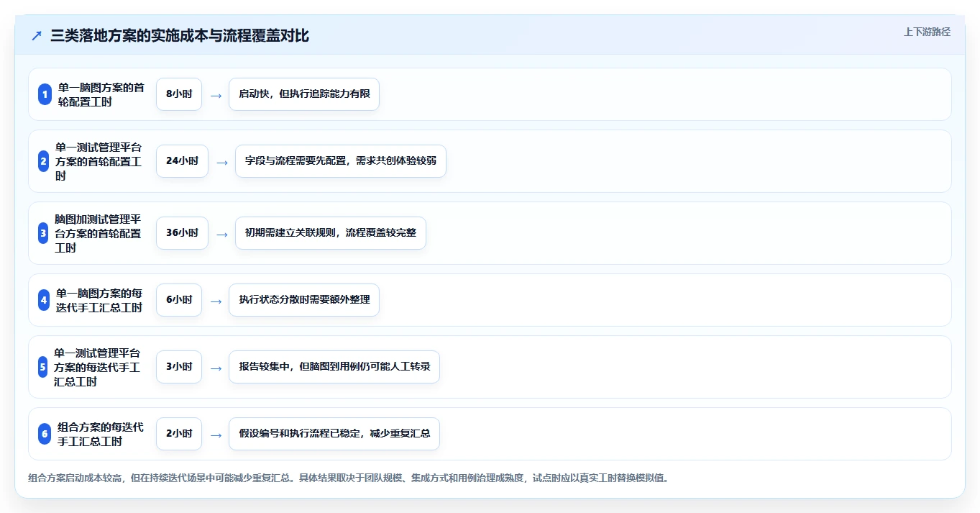Click the 24小时 value pill
980x513 pixels.
[x=182, y=161]
